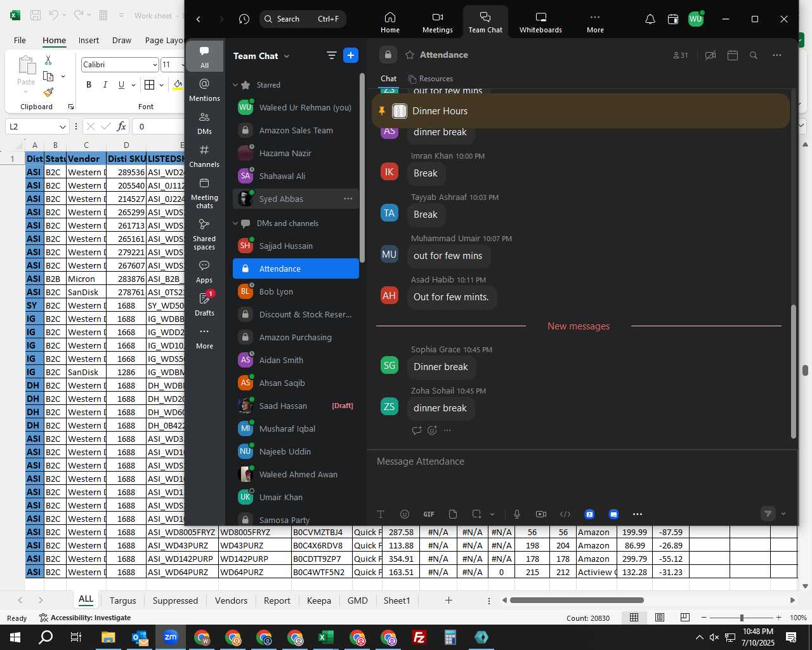
Task: Open pinned Dinner Hours message
Action: [580, 111]
